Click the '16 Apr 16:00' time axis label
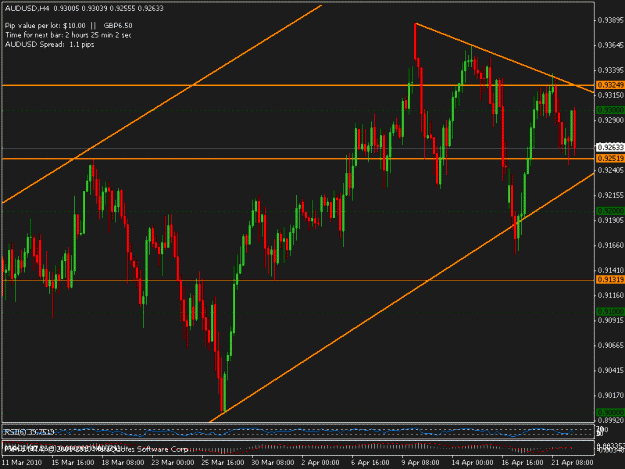 tap(523, 463)
